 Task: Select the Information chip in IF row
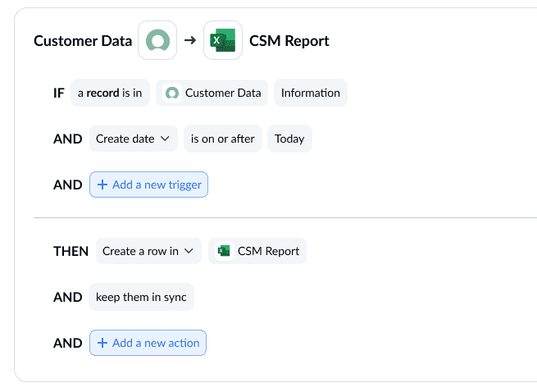(310, 93)
